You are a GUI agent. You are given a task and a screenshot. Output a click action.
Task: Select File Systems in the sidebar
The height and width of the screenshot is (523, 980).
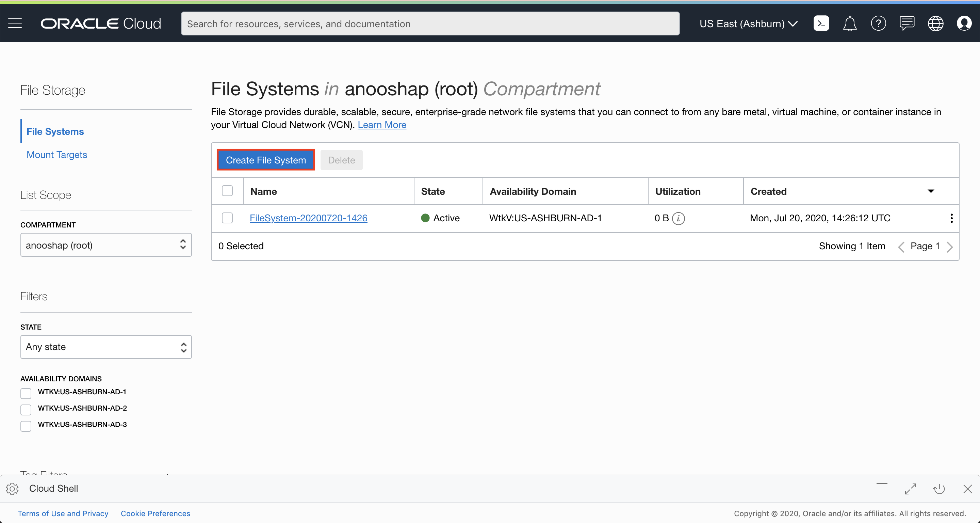(55, 131)
